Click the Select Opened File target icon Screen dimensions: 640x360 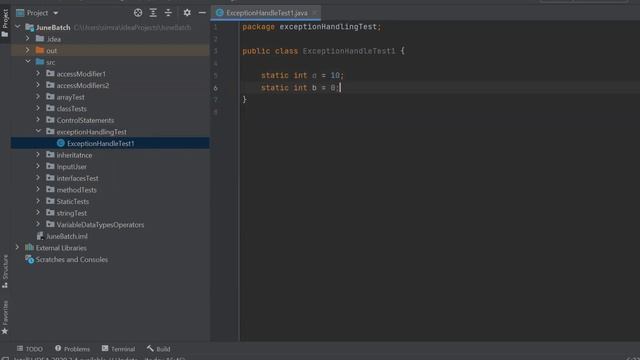pos(138,13)
